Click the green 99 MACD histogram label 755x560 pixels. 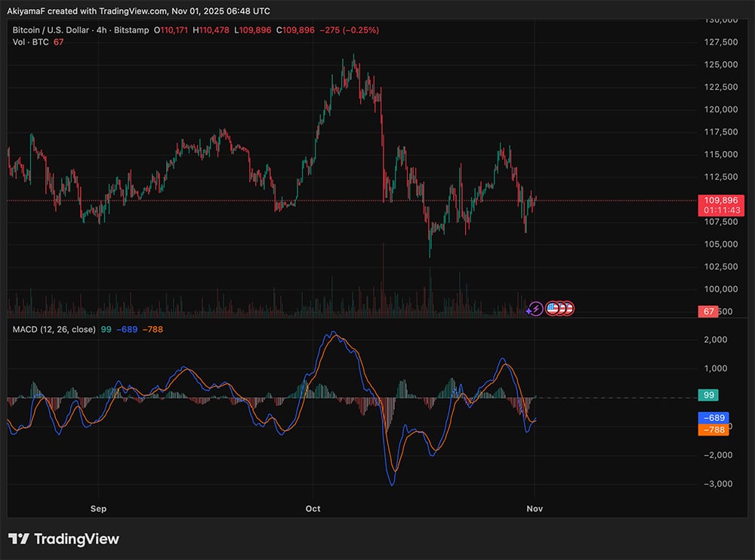coord(709,395)
